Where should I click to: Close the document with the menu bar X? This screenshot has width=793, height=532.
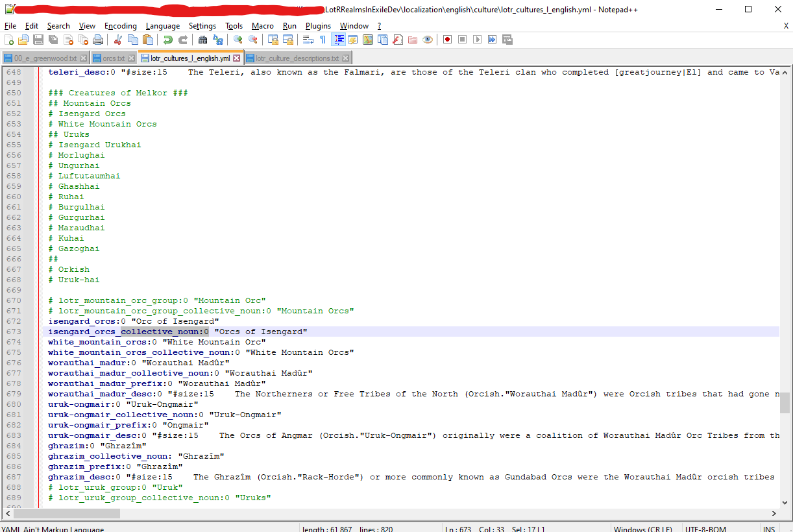coord(786,26)
